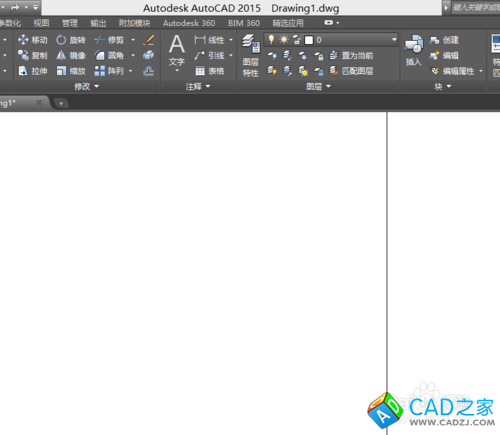Image resolution: width=500 pixels, height=435 pixels.
Task: Toggle layer 0 freeze sun icon
Action: tap(284, 40)
